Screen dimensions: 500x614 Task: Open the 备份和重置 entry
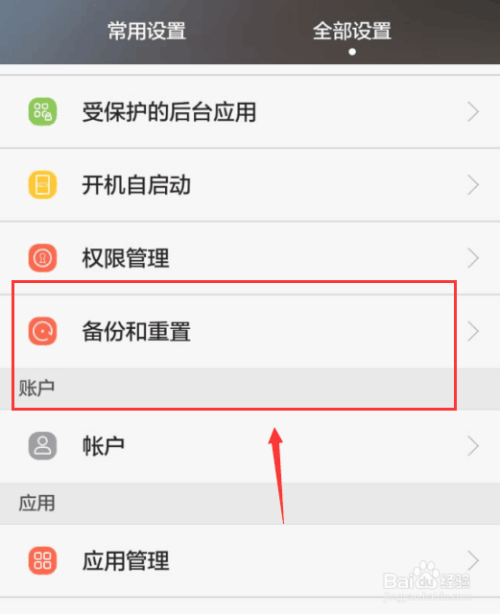[250, 331]
